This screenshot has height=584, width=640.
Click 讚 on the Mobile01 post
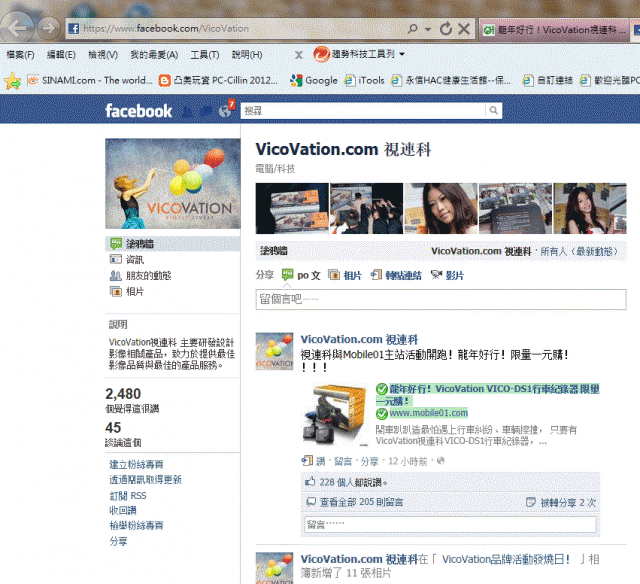point(320,461)
